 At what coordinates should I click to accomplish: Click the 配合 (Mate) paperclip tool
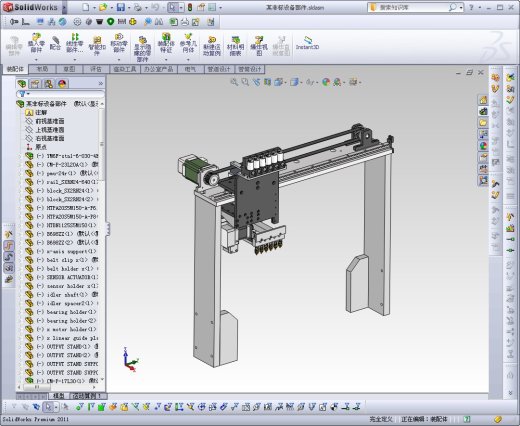pos(55,44)
